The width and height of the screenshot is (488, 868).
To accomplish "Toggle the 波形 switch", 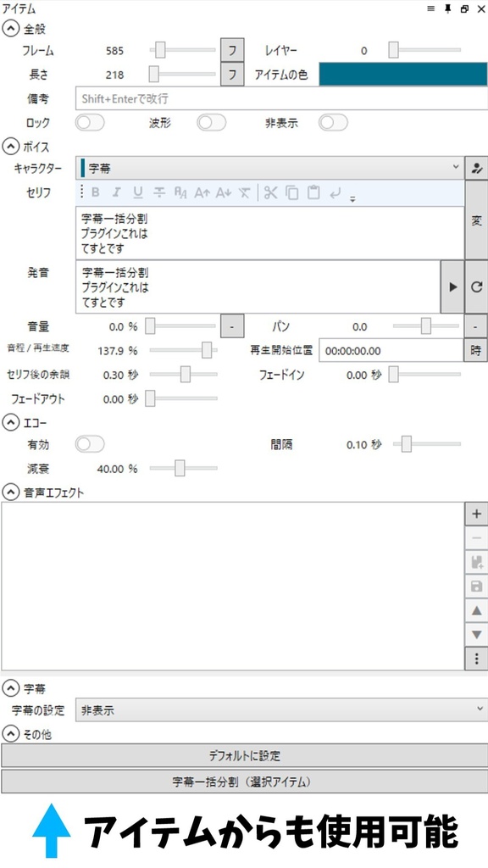I will 211,122.
